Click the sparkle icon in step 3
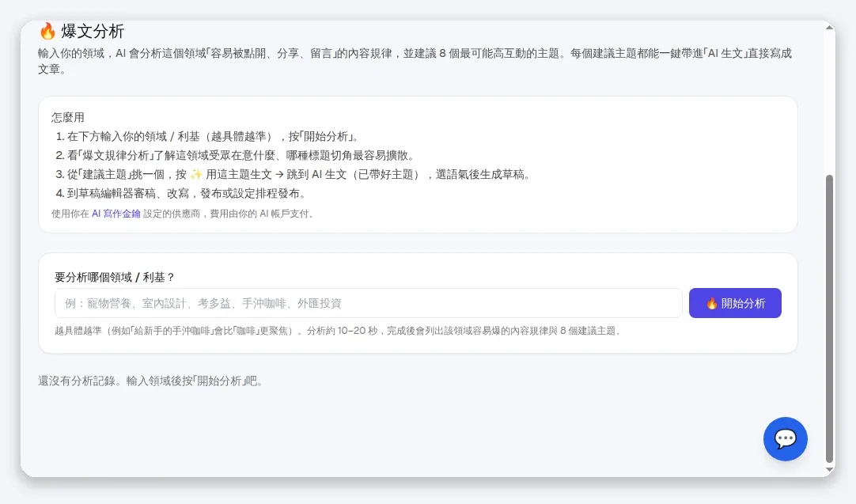Screen dimensions: 856x504 (x=196, y=175)
